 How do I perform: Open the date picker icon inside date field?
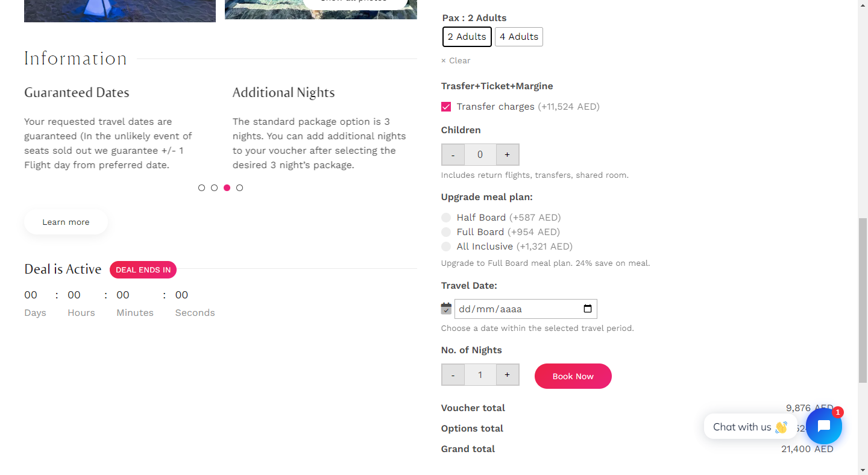588,309
